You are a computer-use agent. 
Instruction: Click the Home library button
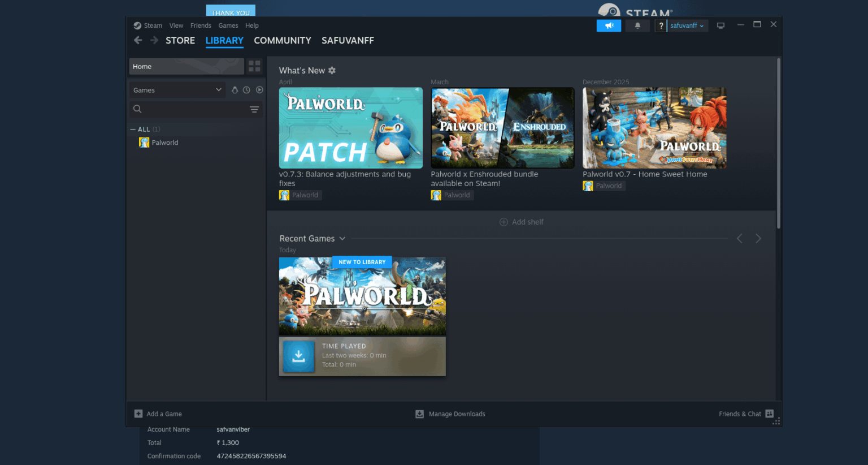click(186, 66)
